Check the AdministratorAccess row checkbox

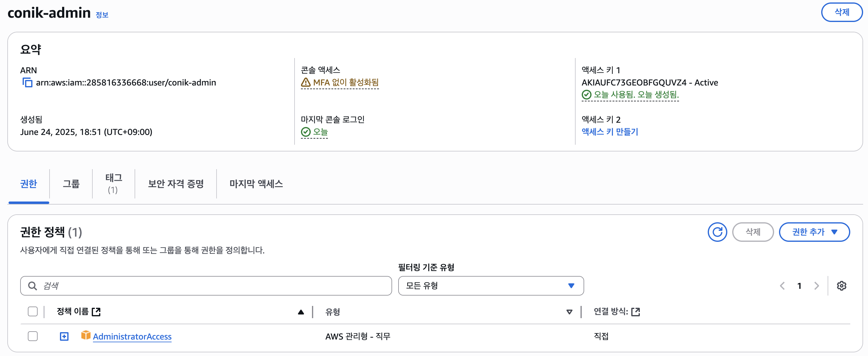click(x=33, y=336)
